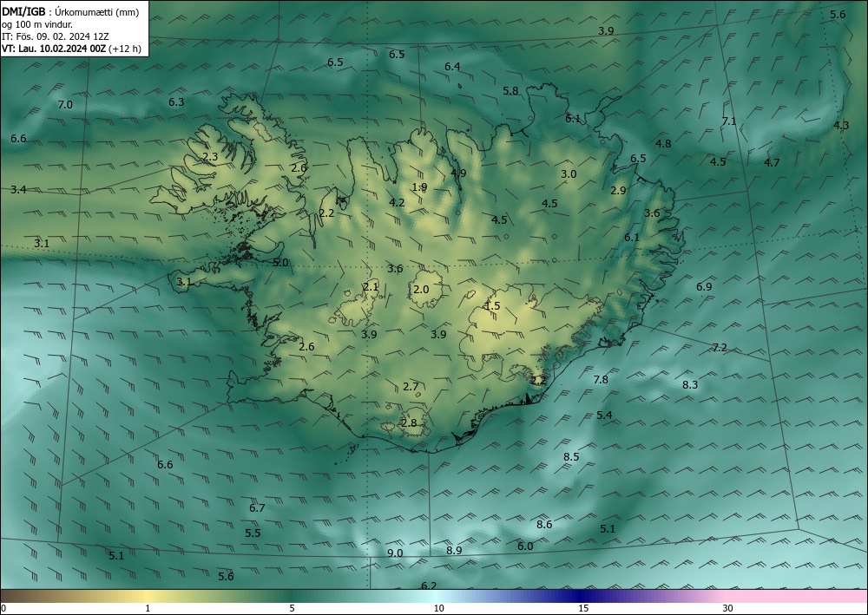Viewport: 868px width, 615px height.
Task: Click the map value 6.3
Action: tap(176, 101)
